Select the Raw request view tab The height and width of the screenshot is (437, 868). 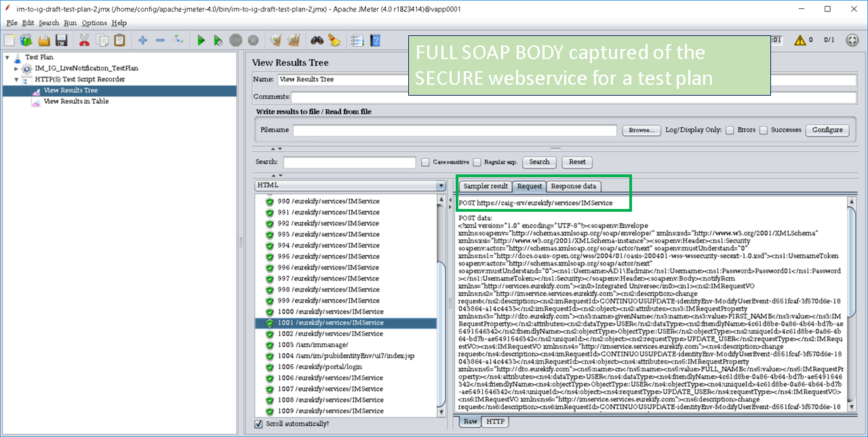(471, 421)
